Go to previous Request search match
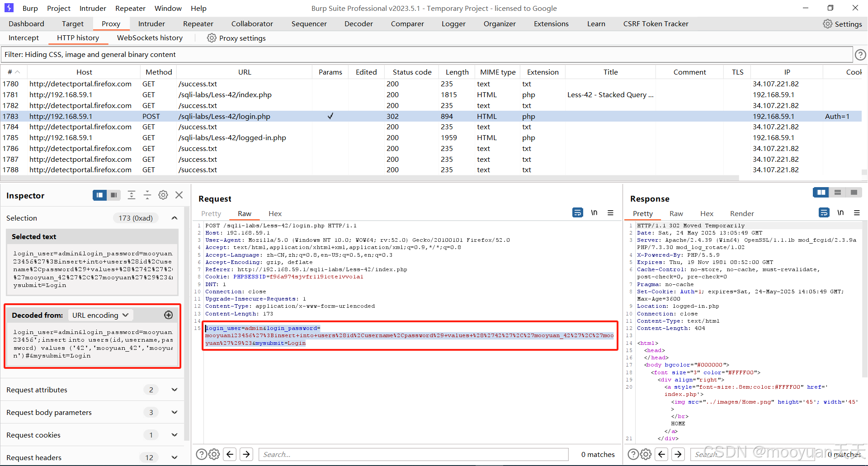 pyautogui.click(x=230, y=454)
